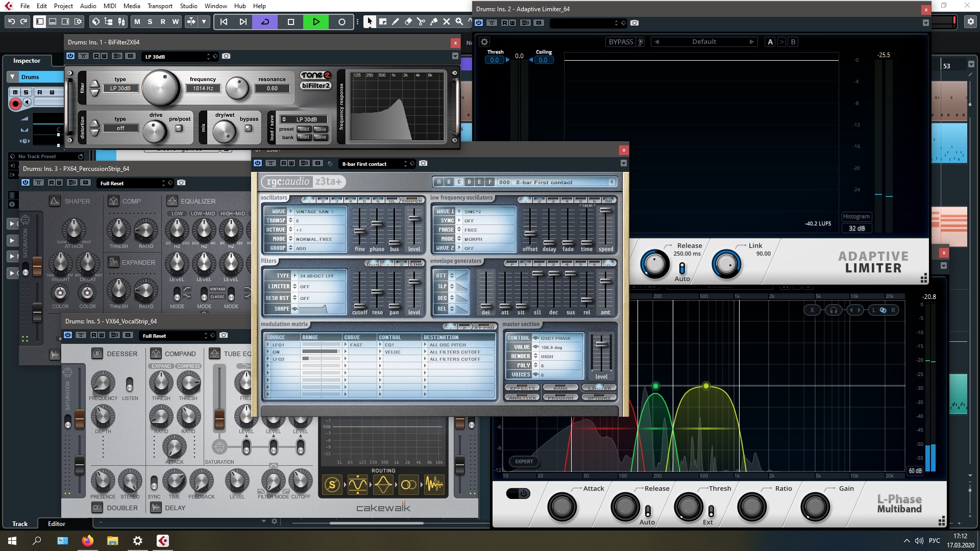This screenshot has height=551, width=980.
Task: Open Adaptive Limiter settings gear
Action: (484, 42)
